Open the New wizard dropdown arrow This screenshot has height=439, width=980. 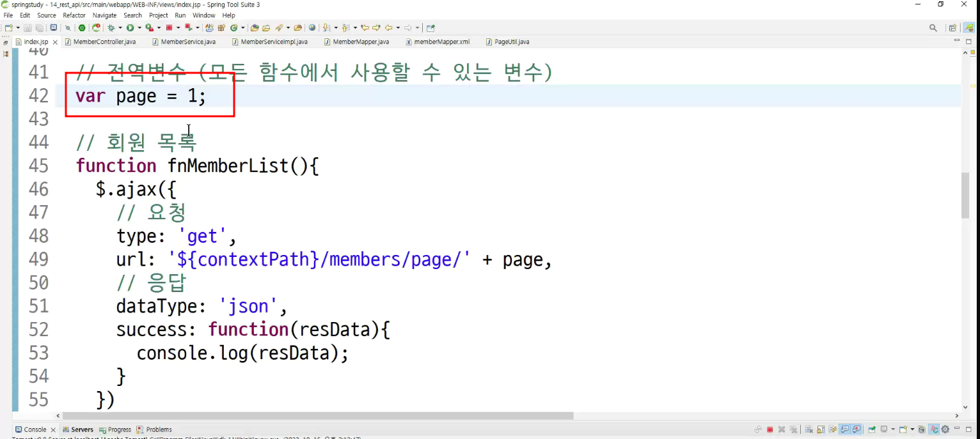click(x=18, y=28)
